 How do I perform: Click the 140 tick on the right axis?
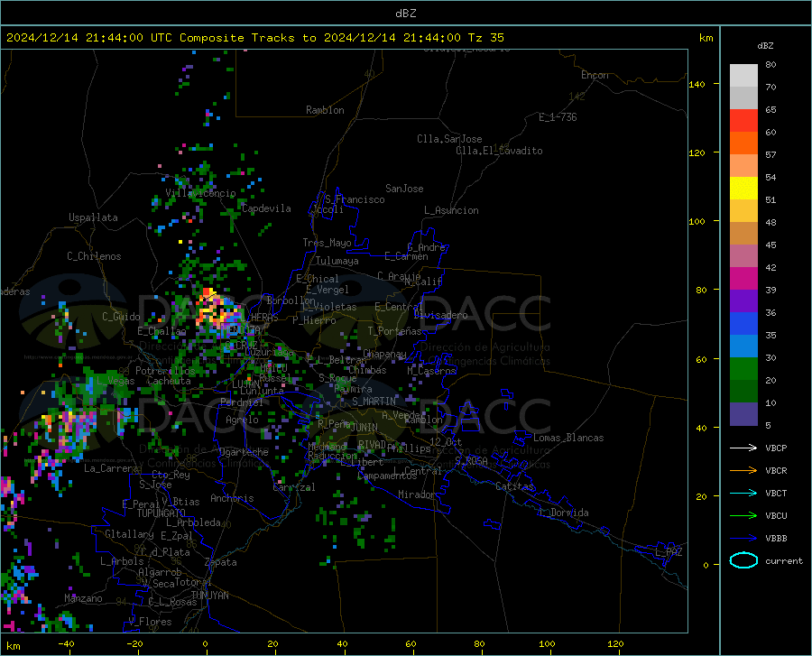pos(697,84)
